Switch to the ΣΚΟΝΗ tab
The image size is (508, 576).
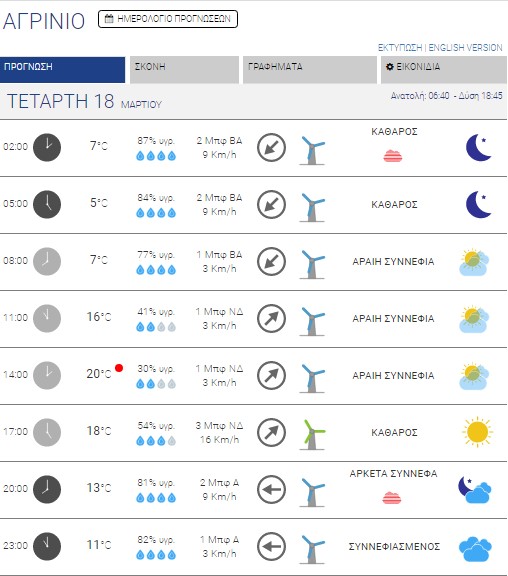point(184,70)
